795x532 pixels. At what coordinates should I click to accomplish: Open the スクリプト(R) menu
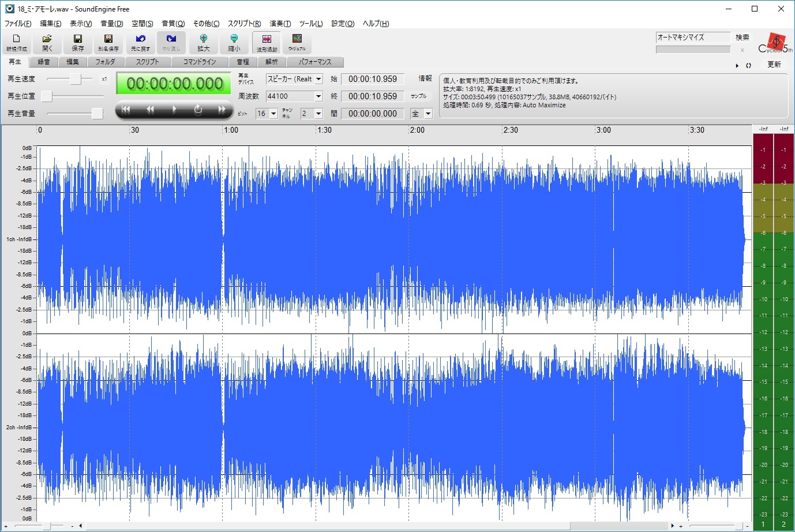pyautogui.click(x=244, y=24)
